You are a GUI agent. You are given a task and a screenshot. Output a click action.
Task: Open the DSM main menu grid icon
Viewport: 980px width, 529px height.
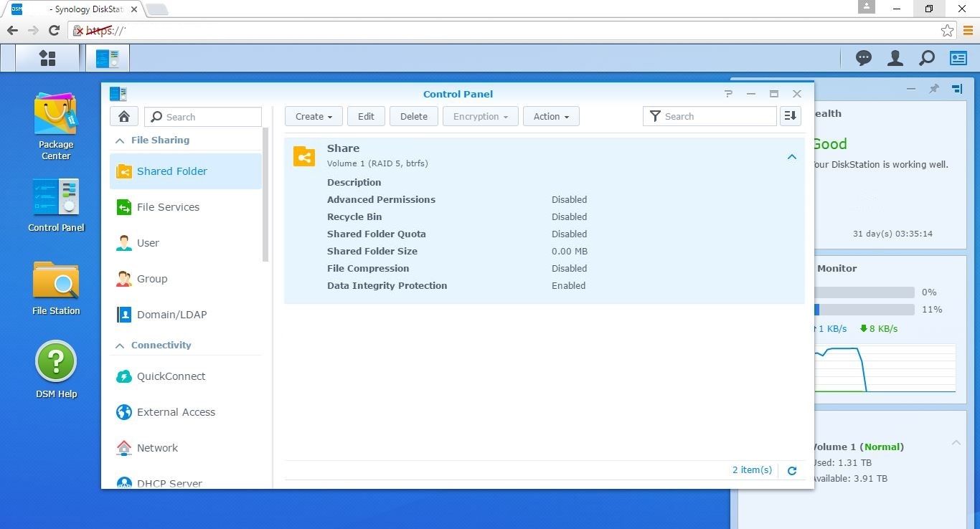tap(47, 58)
